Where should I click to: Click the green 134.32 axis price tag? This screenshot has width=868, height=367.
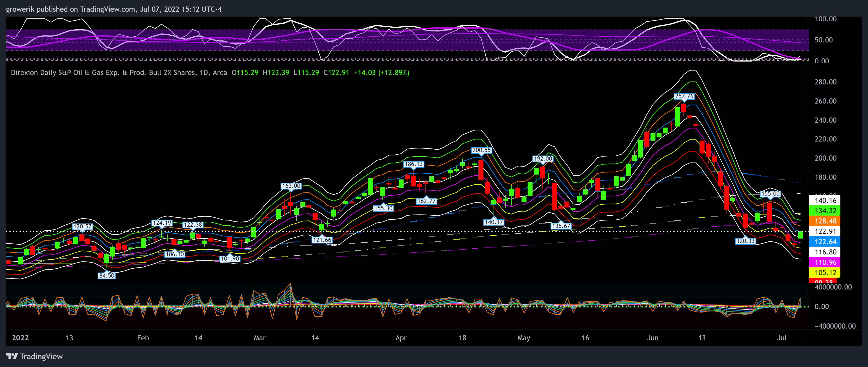point(825,211)
